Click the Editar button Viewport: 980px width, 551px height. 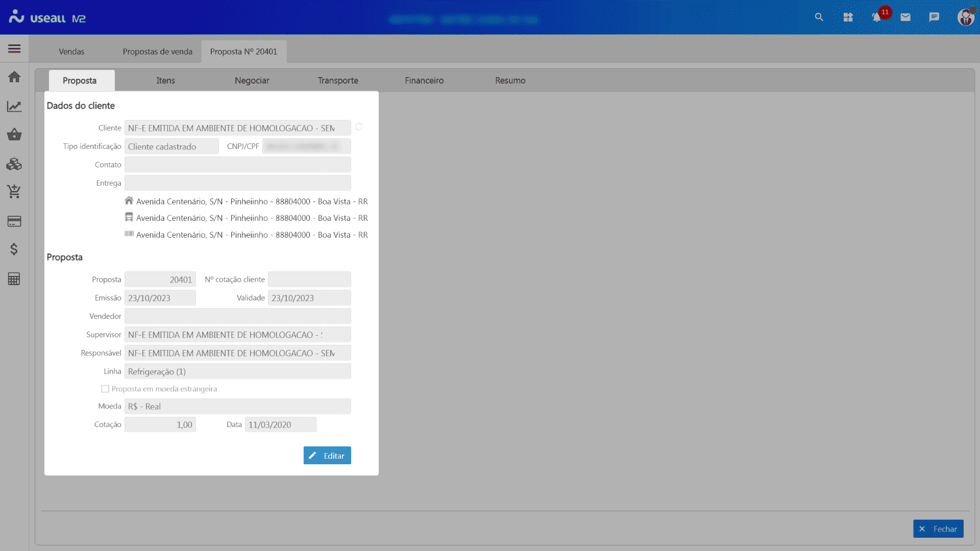[x=327, y=456]
